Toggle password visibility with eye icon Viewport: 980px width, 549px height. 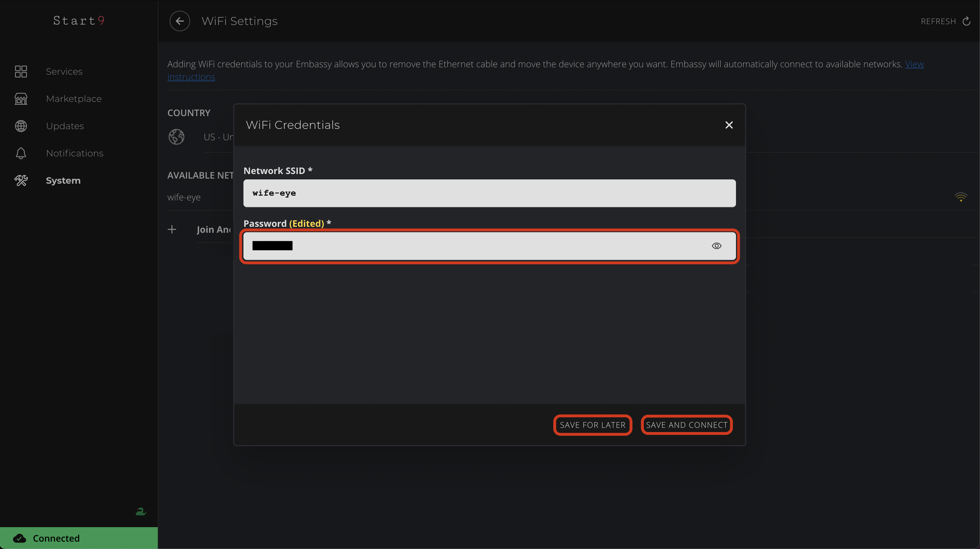[716, 246]
